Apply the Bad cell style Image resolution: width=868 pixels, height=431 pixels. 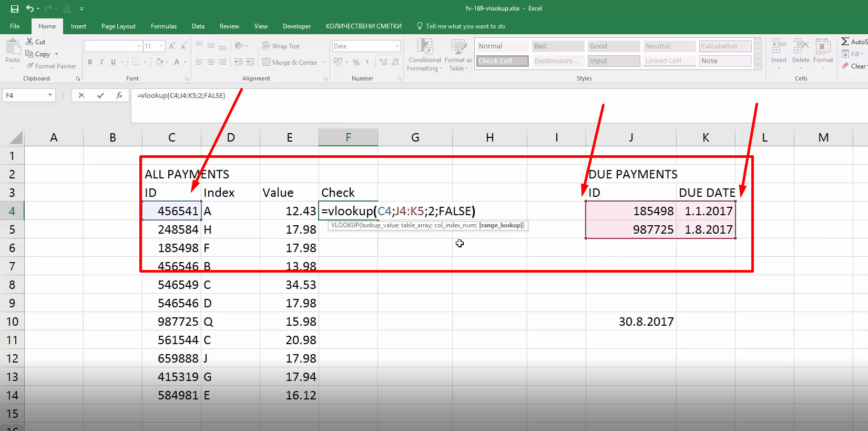558,46
